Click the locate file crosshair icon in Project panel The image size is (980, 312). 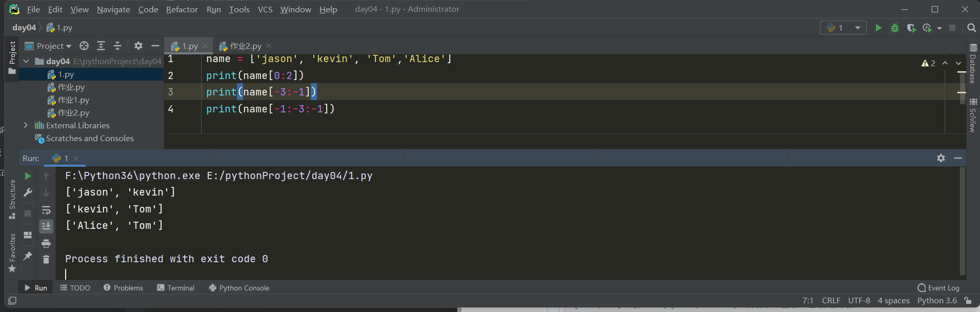coord(84,46)
